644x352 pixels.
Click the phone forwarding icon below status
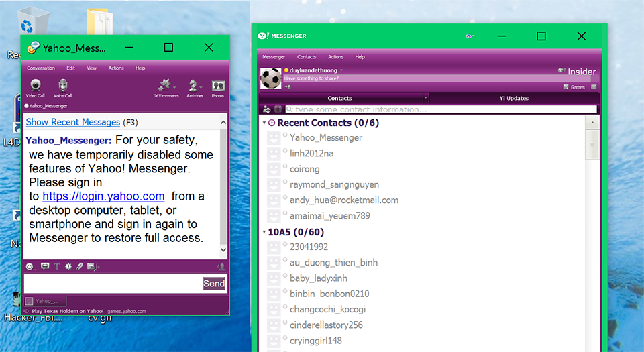coord(288,87)
